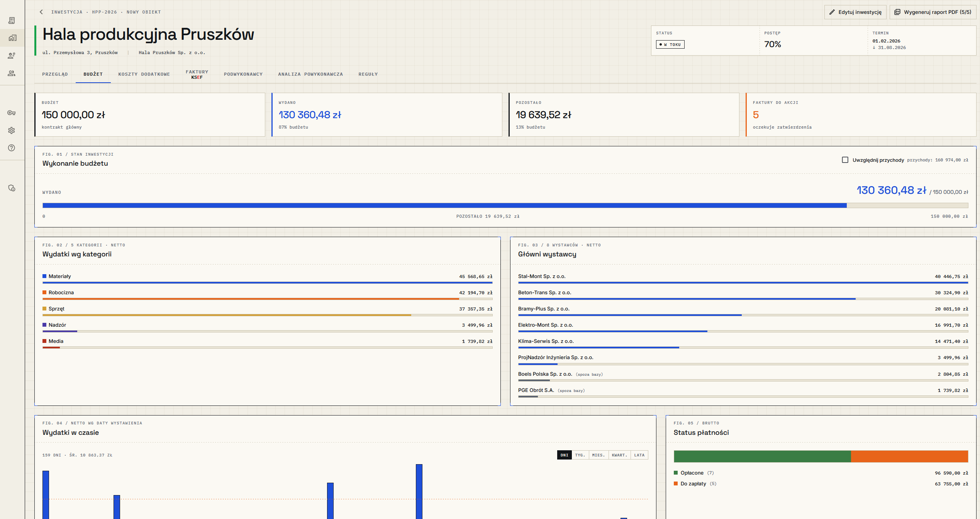Switch chart granularity to TYG.

[580, 455]
